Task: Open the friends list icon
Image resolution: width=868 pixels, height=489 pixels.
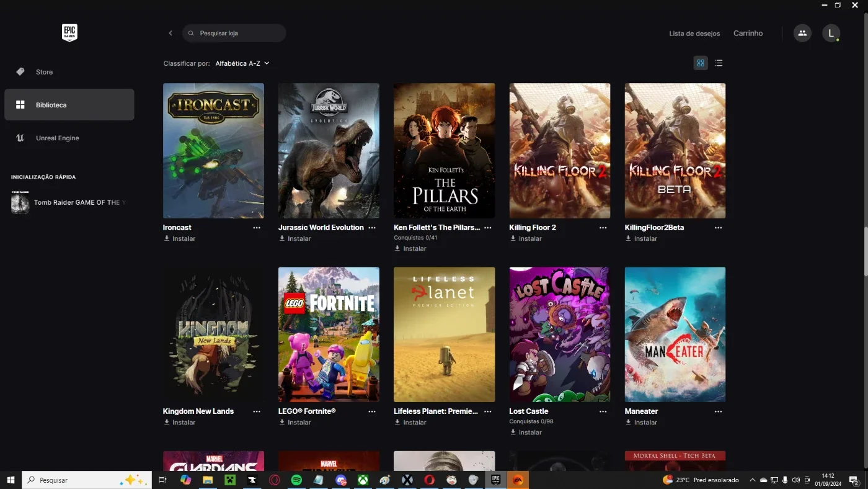Action: 802,33
